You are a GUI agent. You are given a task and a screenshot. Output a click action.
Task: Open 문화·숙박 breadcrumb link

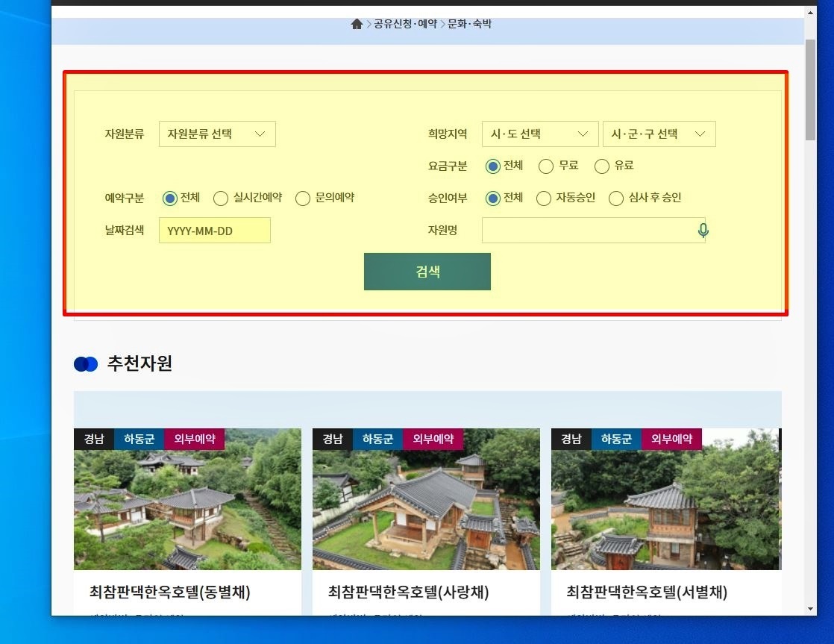(x=469, y=24)
